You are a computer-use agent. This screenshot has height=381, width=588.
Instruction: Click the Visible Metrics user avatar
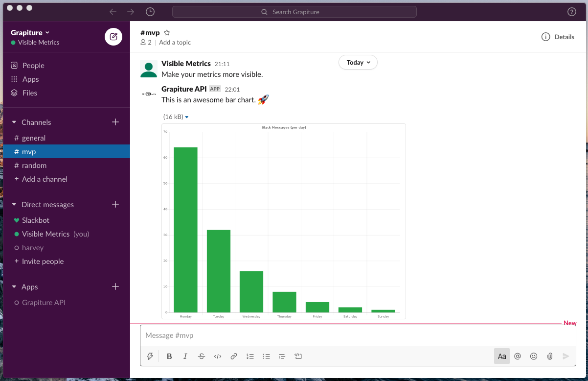(x=149, y=69)
